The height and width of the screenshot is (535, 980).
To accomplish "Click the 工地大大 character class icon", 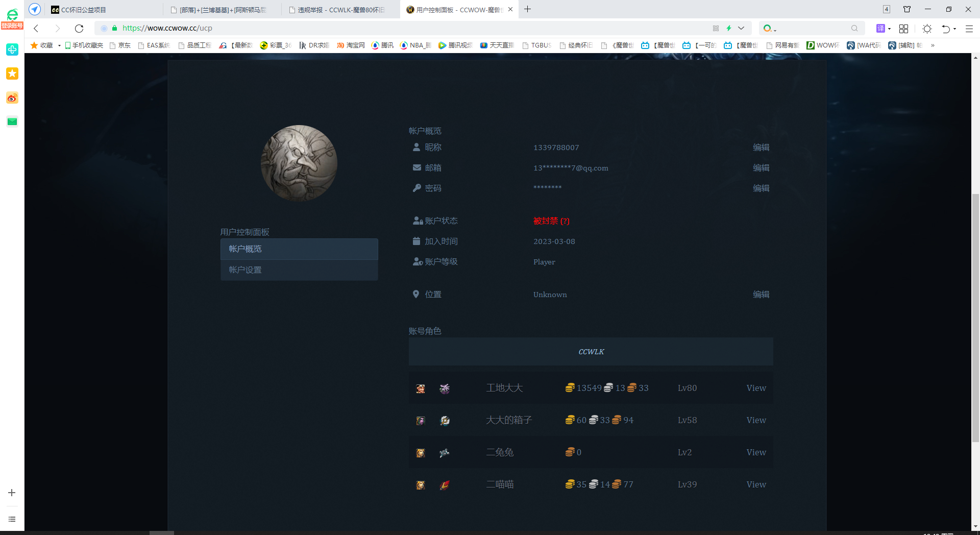I will (444, 388).
